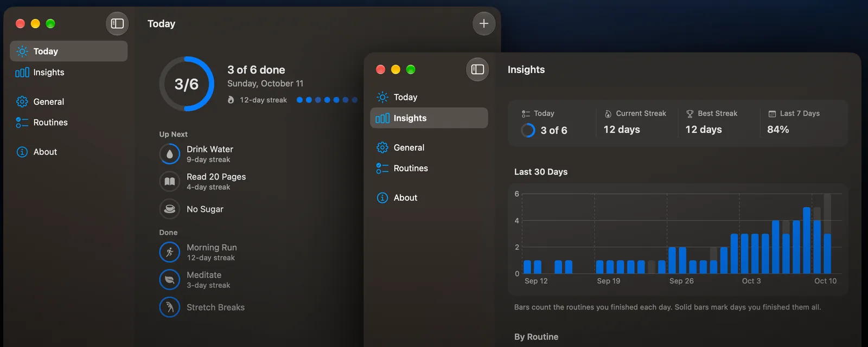Screen dimensions: 868x347
Task: Click the Best Streak trophy icon
Action: 690,113
